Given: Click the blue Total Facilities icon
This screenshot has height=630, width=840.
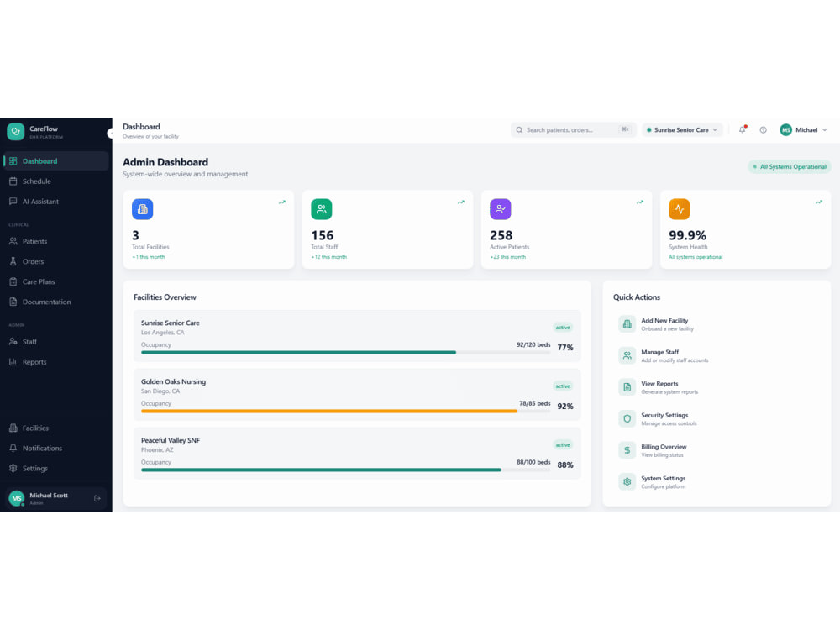Looking at the screenshot, I should pyautogui.click(x=143, y=209).
